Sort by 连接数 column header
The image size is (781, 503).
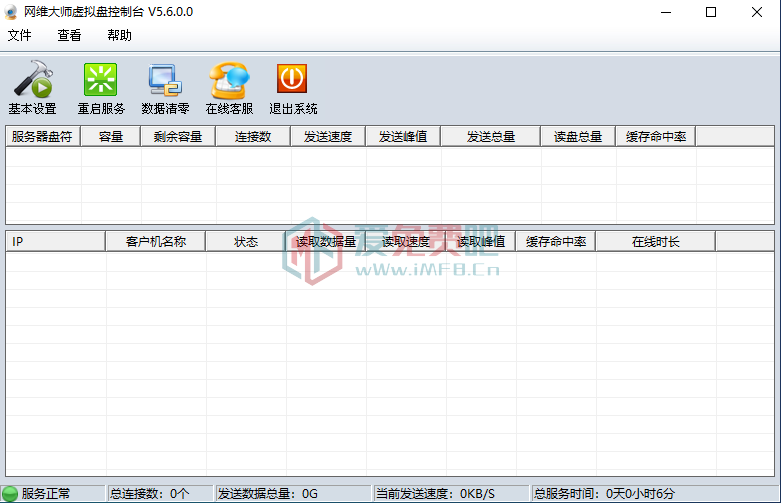pyautogui.click(x=253, y=136)
